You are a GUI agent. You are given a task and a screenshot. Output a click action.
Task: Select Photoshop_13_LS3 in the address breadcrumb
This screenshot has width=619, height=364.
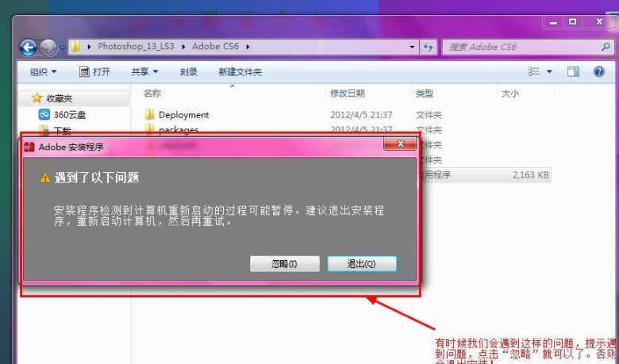coord(136,46)
